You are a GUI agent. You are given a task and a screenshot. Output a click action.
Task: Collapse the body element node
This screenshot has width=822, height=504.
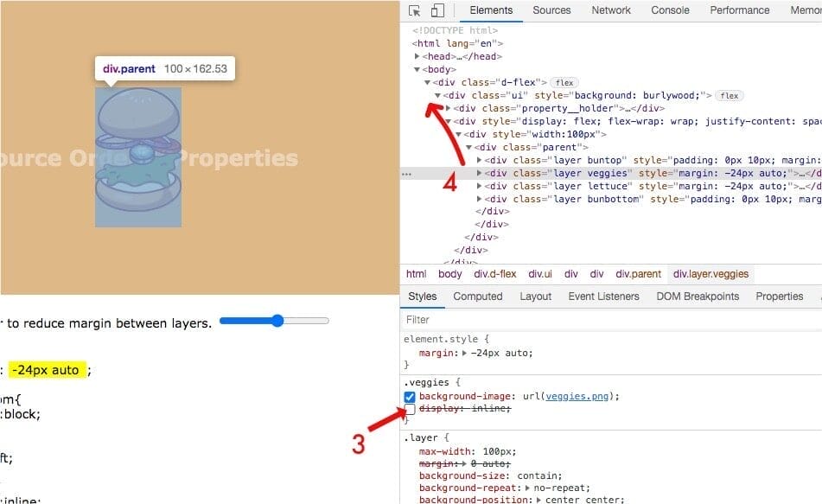click(417, 69)
